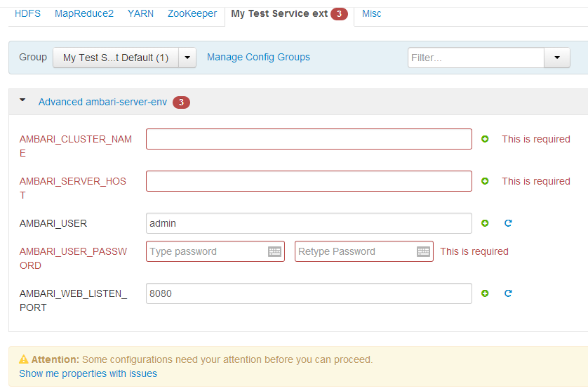This screenshot has width=588, height=391.
Task: Select the Misc tab
Action: [372, 13]
